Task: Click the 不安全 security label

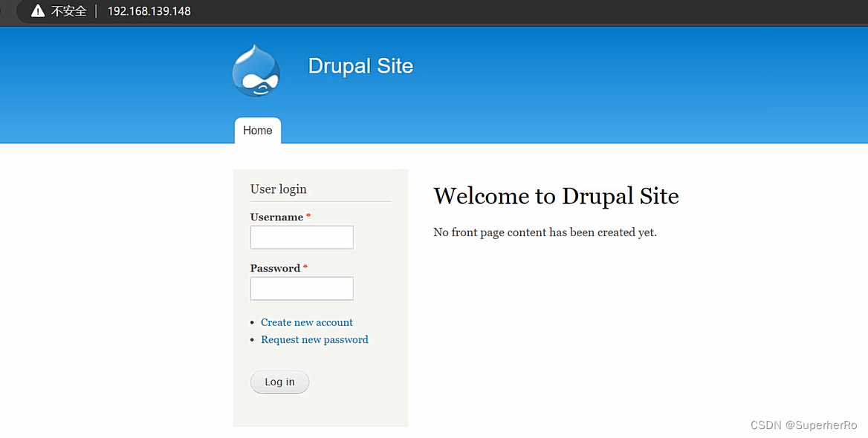Action: point(68,11)
